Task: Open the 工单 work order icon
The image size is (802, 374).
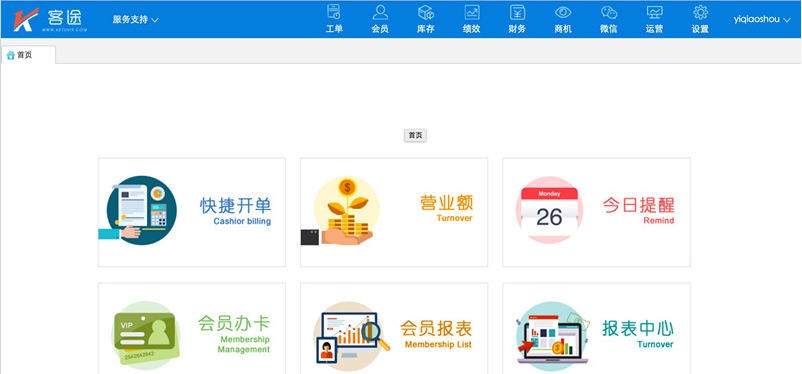Action: (334, 12)
